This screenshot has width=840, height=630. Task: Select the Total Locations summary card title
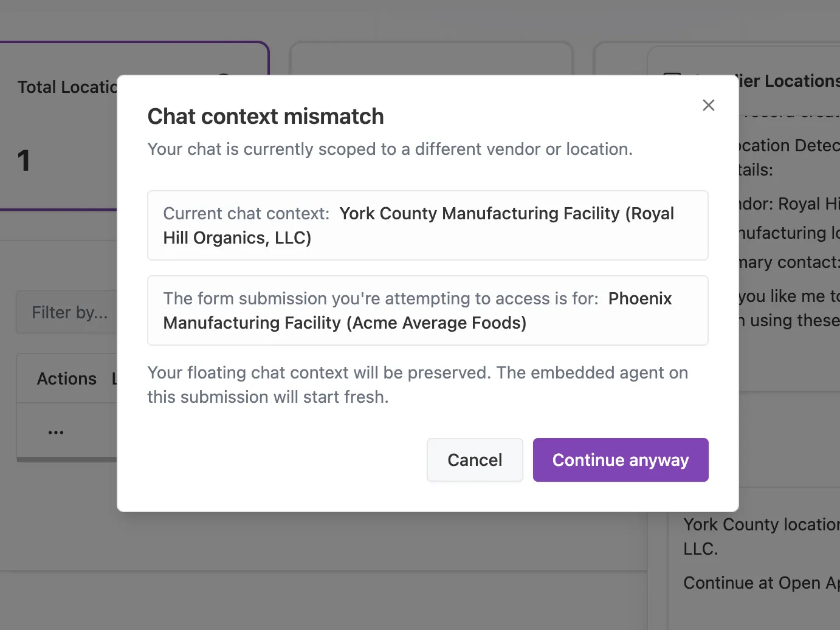67,87
